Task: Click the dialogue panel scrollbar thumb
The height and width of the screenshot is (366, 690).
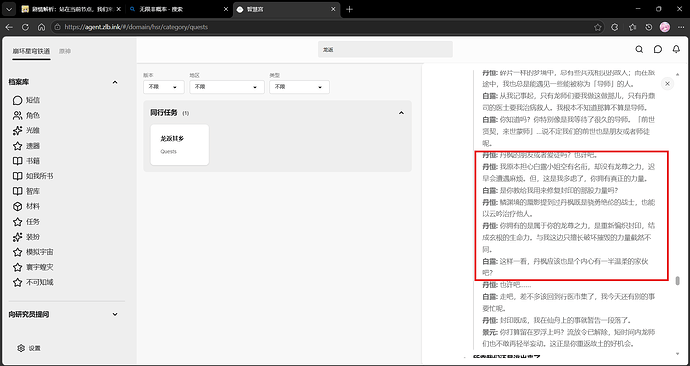Action: coord(678,281)
